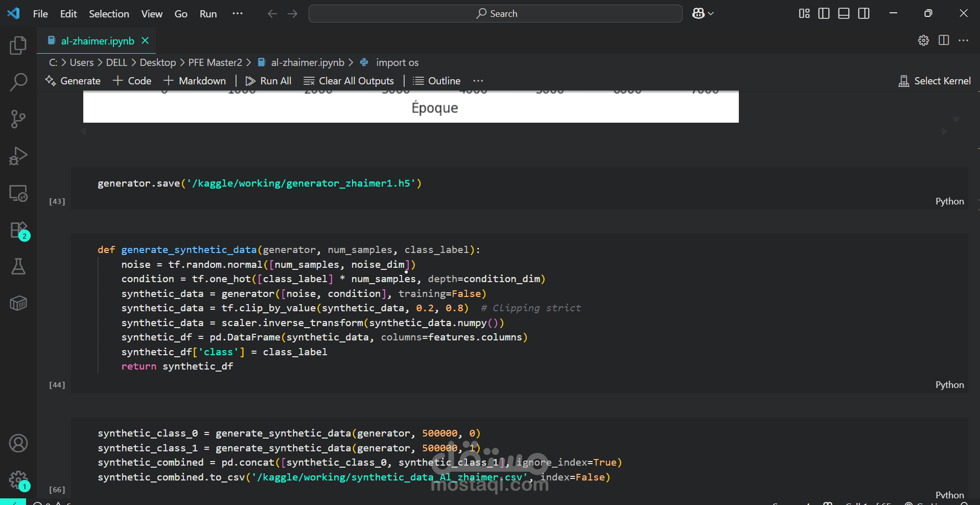The image size is (980, 505).
Task: Open Manage gear in activity bar
Action: [x=18, y=480]
